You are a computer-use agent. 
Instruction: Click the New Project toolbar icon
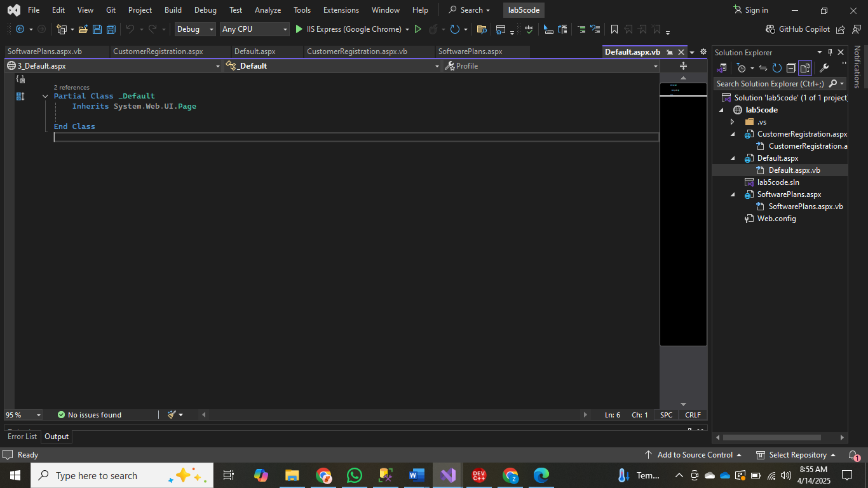[x=62, y=29]
